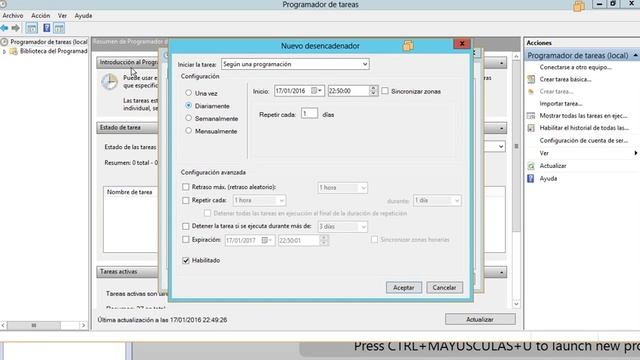This screenshot has height=360, width=640.
Task: Select the Semanalmente radio option
Action: pos(189,118)
